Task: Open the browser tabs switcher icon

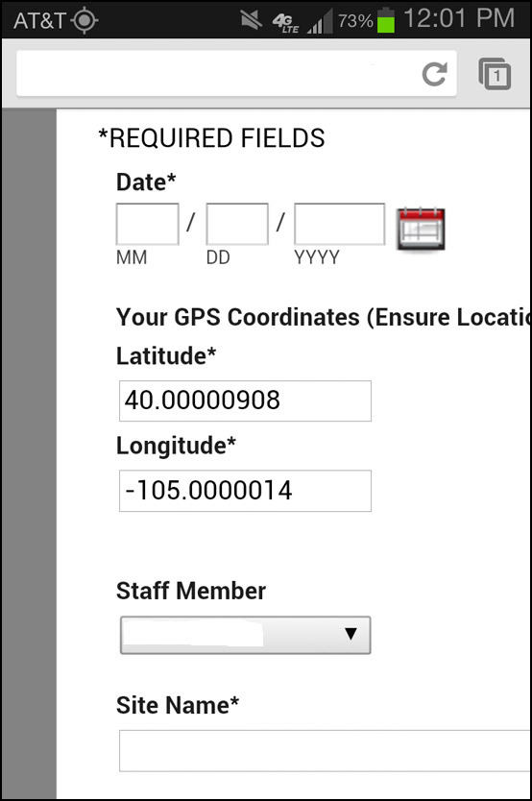Action: pos(495,74)
